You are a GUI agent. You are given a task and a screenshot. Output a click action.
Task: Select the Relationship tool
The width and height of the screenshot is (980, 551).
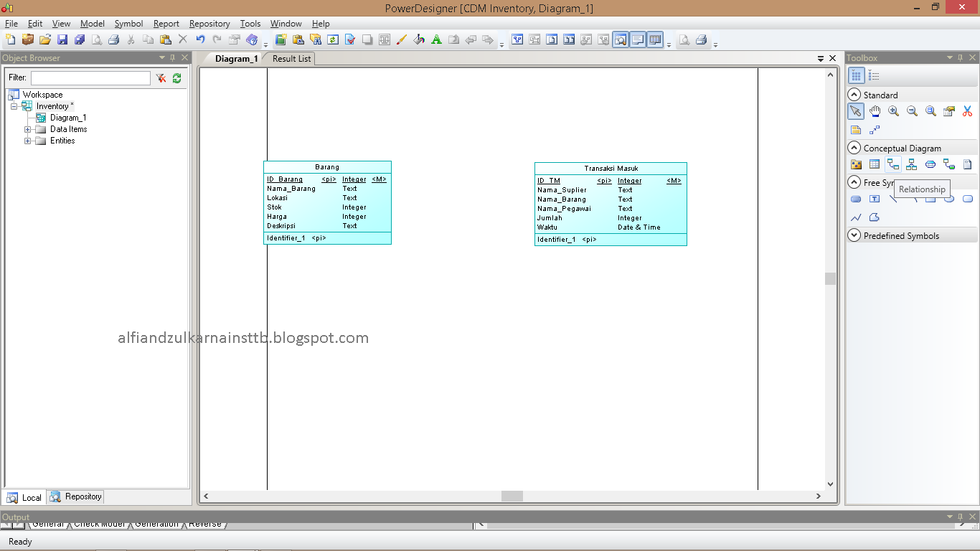click(x=893, y=164)
